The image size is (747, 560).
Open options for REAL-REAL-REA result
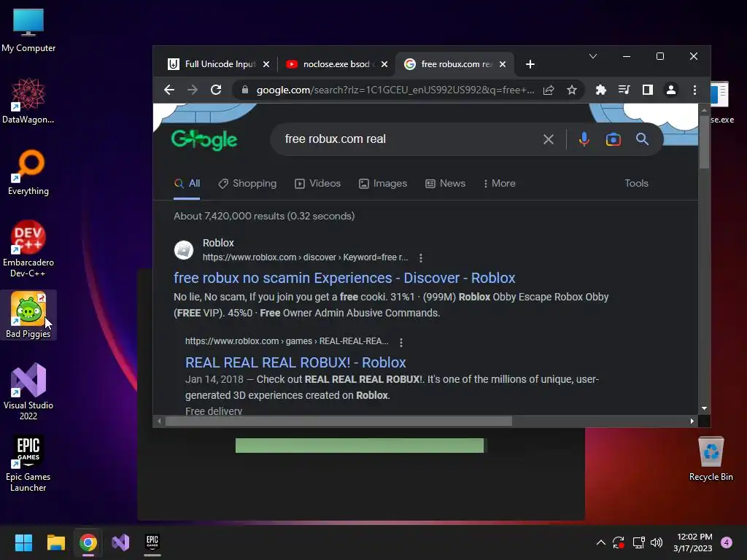click(x=401, y=343)
